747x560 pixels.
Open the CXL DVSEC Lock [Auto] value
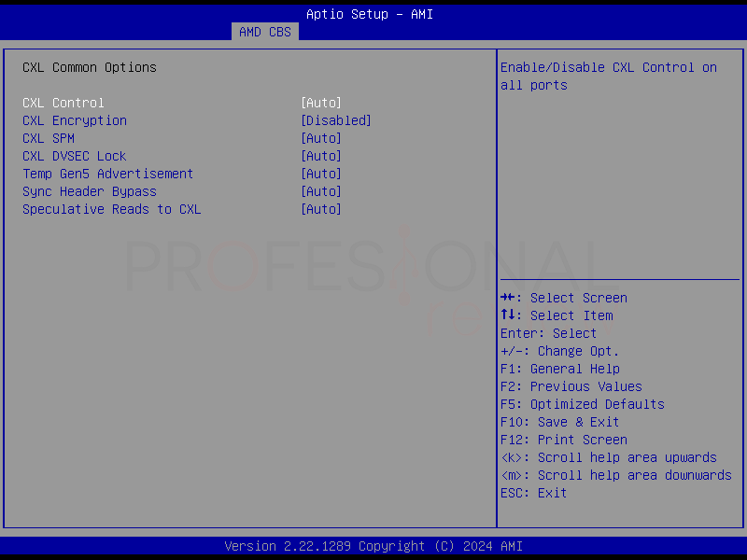(x=321, y=156)
